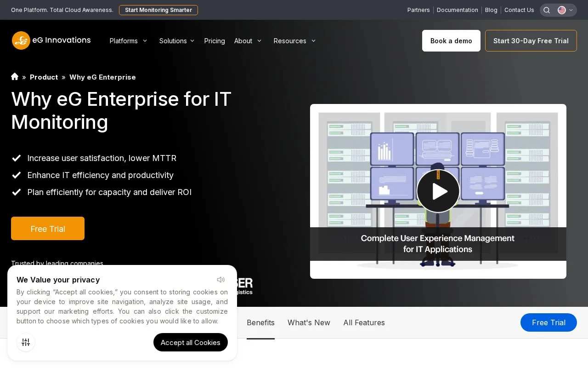Click the home breadcrumb icon
588x368 pixels.
[x=15, y=77]
